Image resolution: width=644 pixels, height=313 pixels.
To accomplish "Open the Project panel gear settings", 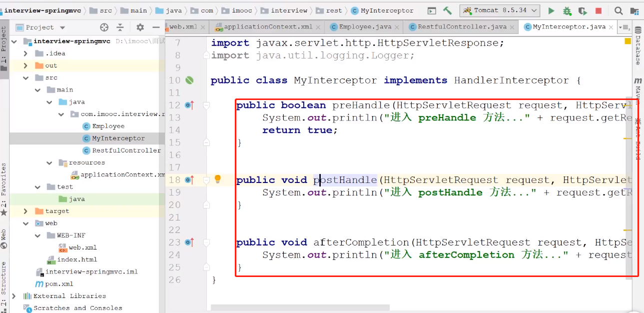I will click(140, 27).
